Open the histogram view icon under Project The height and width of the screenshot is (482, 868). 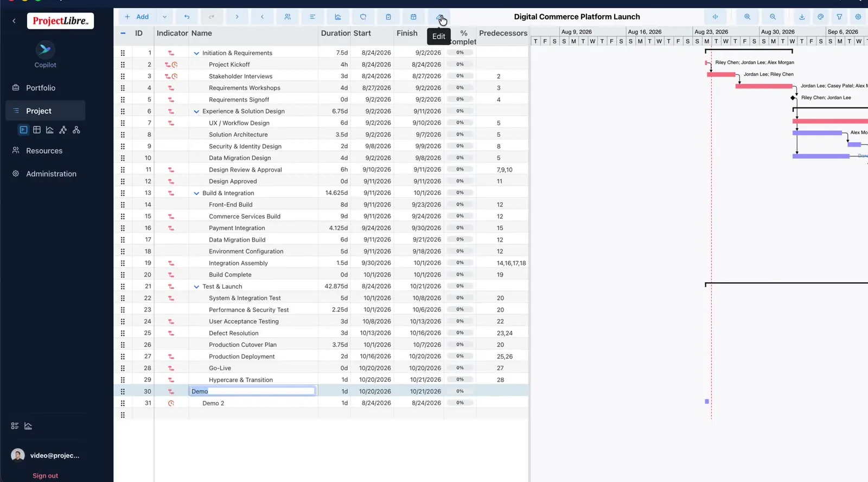pos(50,130)
